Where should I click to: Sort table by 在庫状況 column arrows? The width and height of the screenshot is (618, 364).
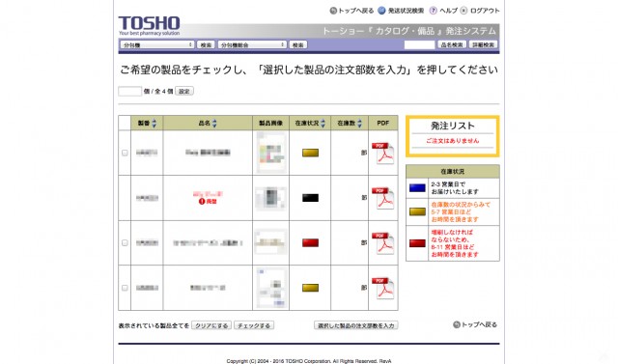(323, 124)
